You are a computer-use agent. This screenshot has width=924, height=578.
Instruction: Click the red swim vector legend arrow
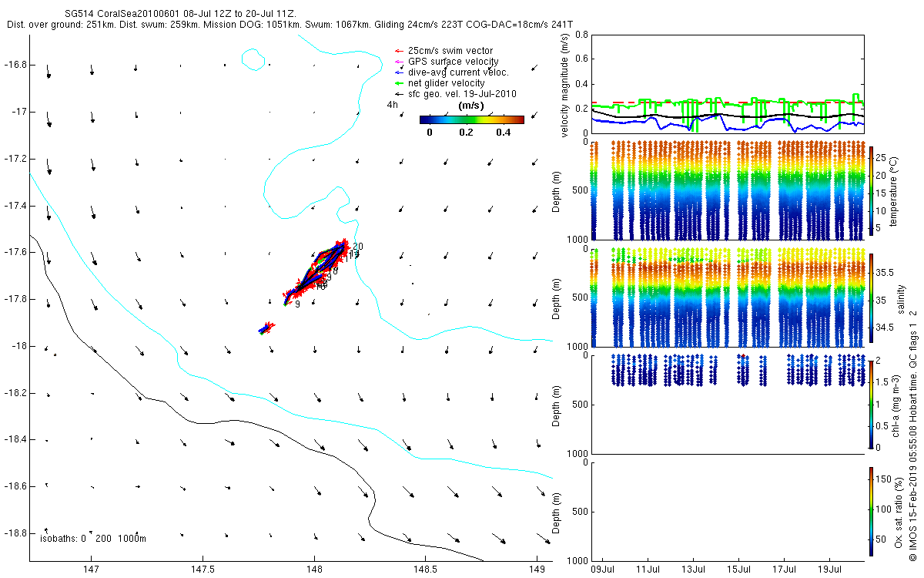[398, 51]
